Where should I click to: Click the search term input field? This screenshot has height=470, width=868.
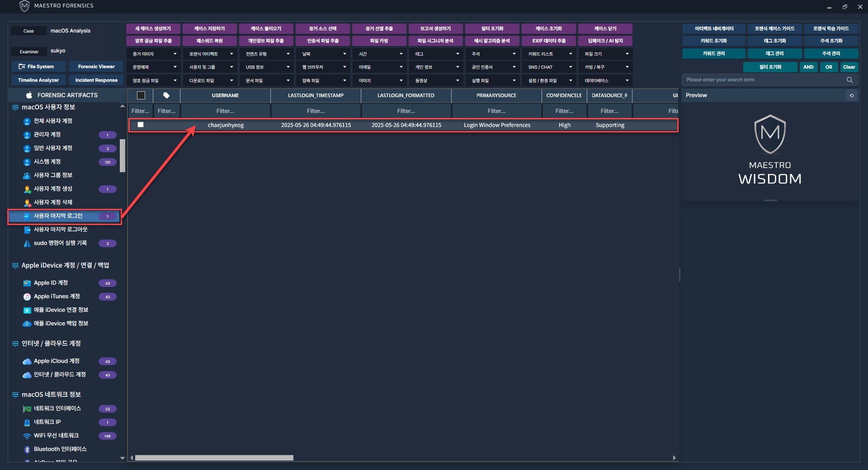point(764,80)
